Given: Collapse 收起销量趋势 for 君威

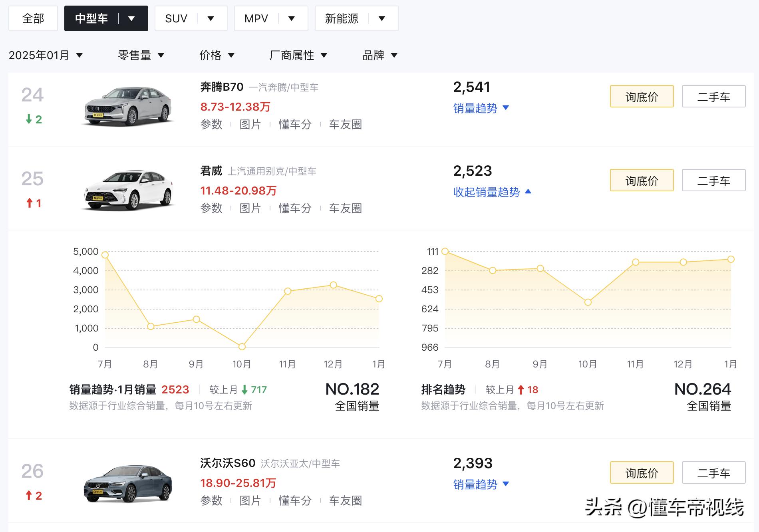Looking at the screenshot, I should [x=492, y=192].
